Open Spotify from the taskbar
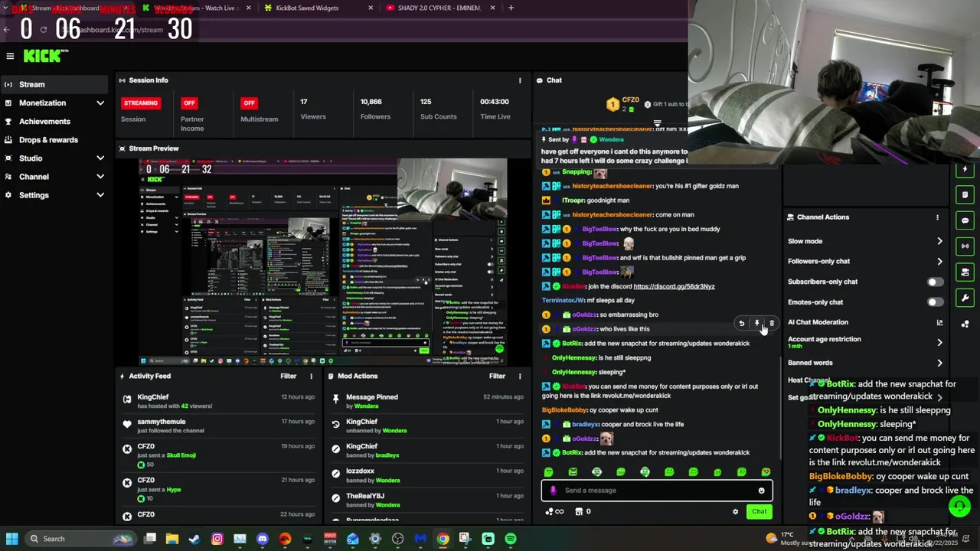This screenshot has height=551, width=980. (x=511, y=539)
